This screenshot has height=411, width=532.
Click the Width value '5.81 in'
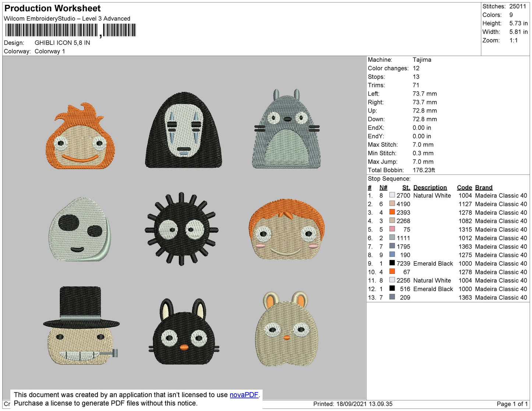pos(518,32)
